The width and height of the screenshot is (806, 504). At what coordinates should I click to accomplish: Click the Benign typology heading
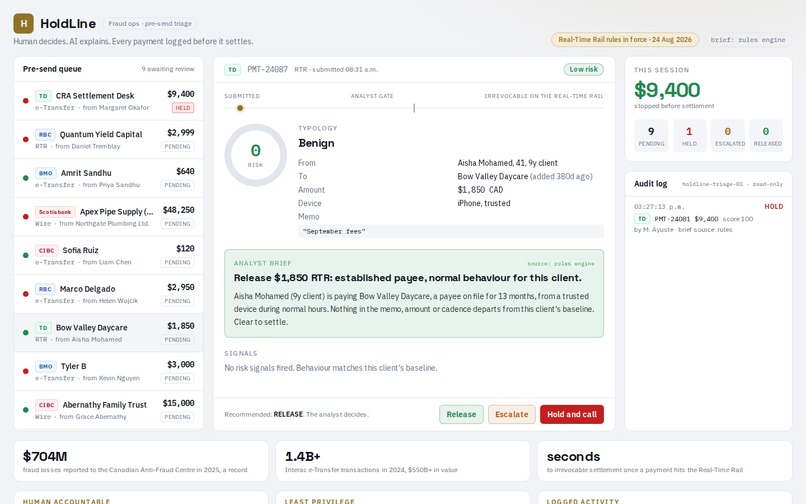click(x=316, y=143)
